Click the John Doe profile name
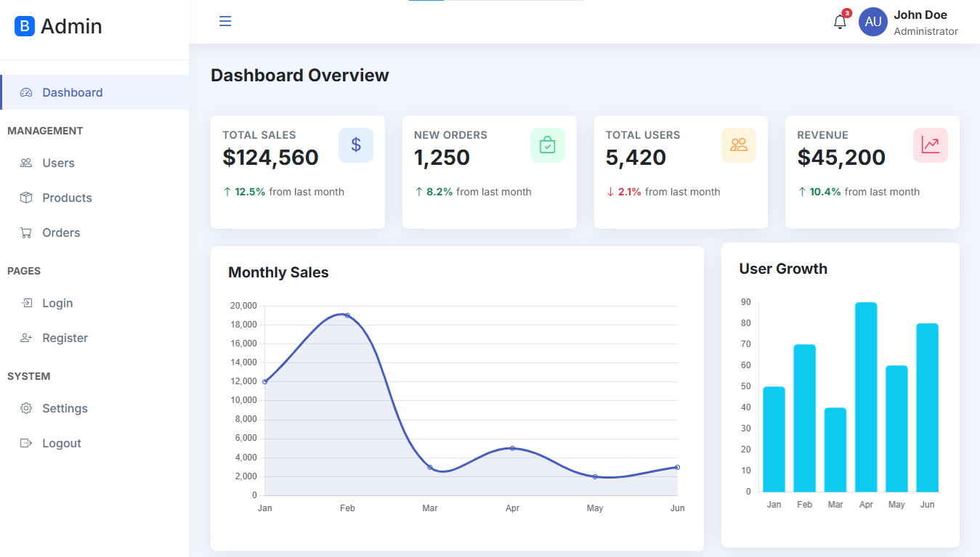 point(920,14)
